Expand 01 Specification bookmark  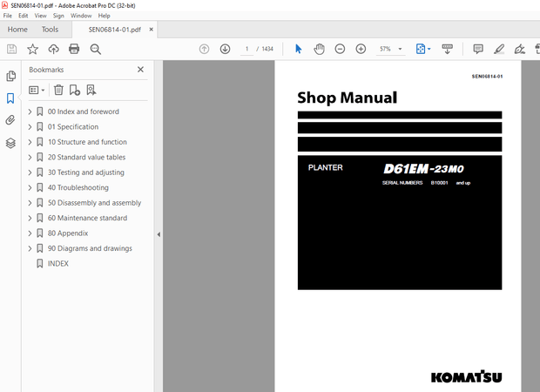pos(30,127)
